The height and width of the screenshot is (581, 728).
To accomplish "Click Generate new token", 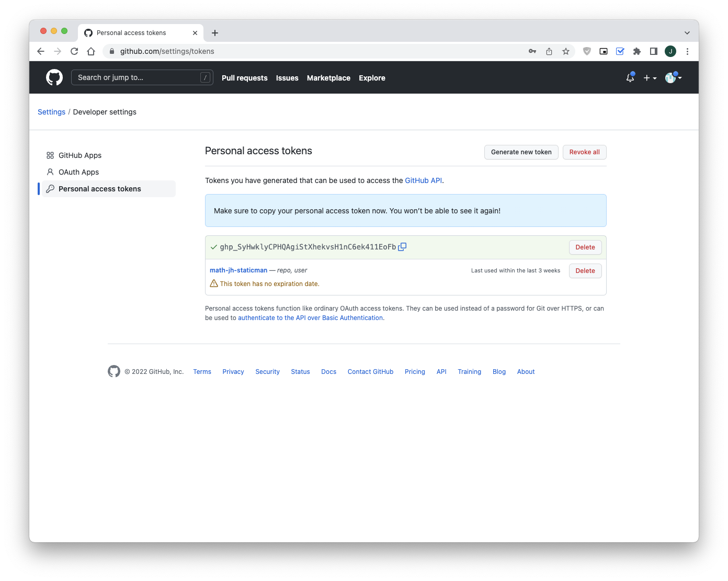I will click(521, 152).
